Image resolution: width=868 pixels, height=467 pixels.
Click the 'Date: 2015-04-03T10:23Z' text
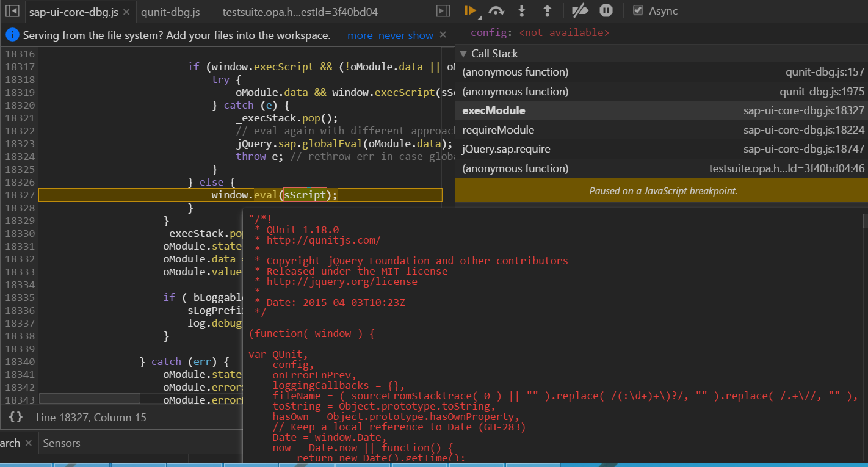[x=336, y=302]
